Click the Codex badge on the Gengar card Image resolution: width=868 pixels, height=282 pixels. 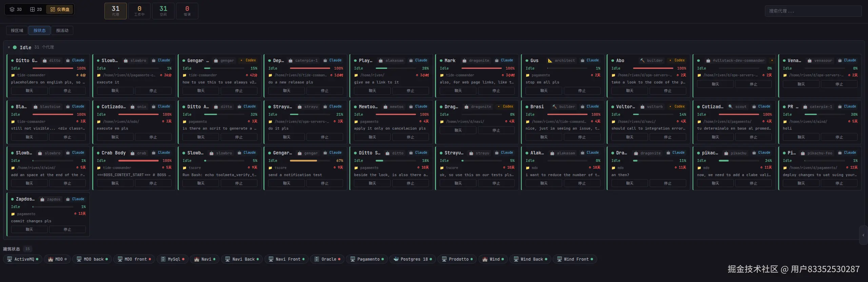(x=248, y=60)
